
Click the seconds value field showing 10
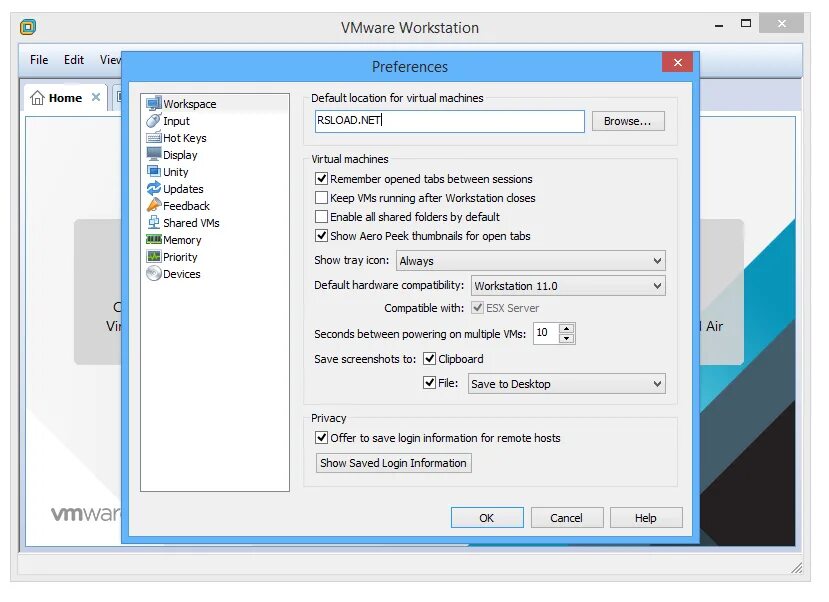point(546,333)
